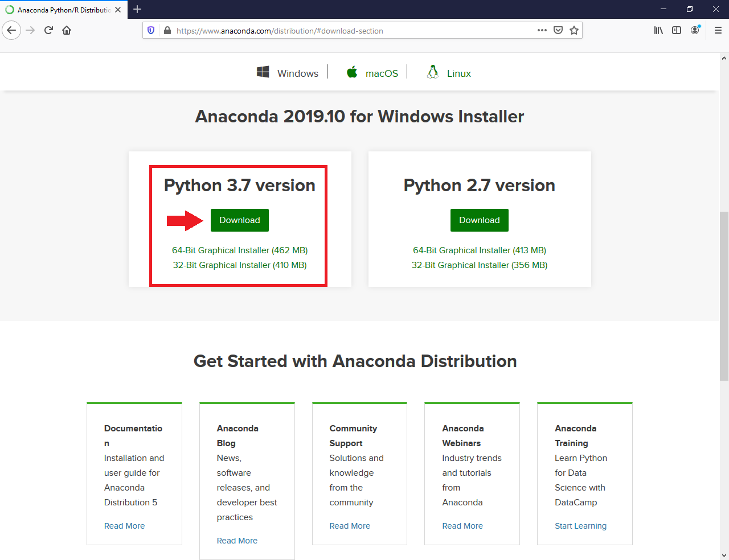This screenshot has width=729, height=560.
Task: Open Read More under Documentation
Action: coord(124,526)
